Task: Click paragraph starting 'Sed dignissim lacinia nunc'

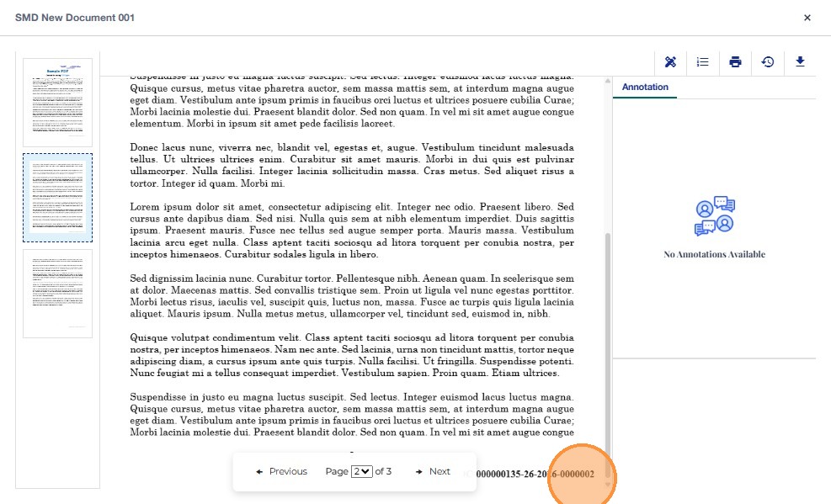Action: (352, 296)
